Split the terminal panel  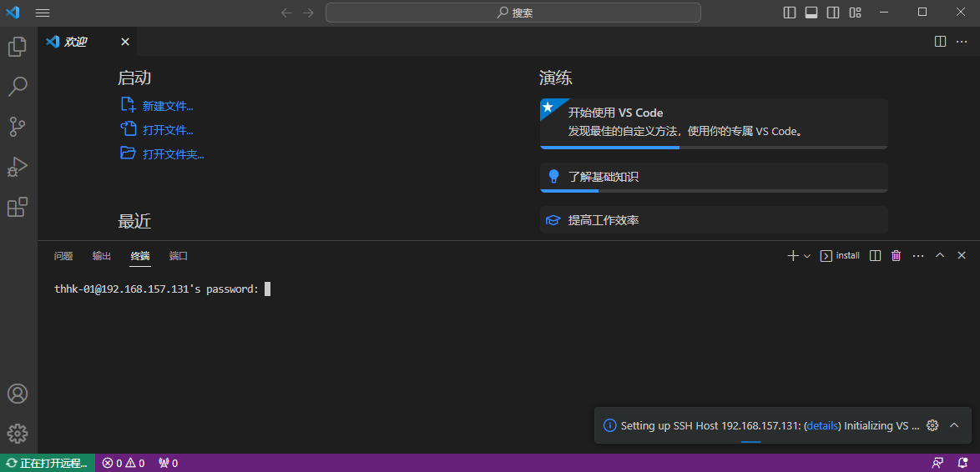(876, 255)
